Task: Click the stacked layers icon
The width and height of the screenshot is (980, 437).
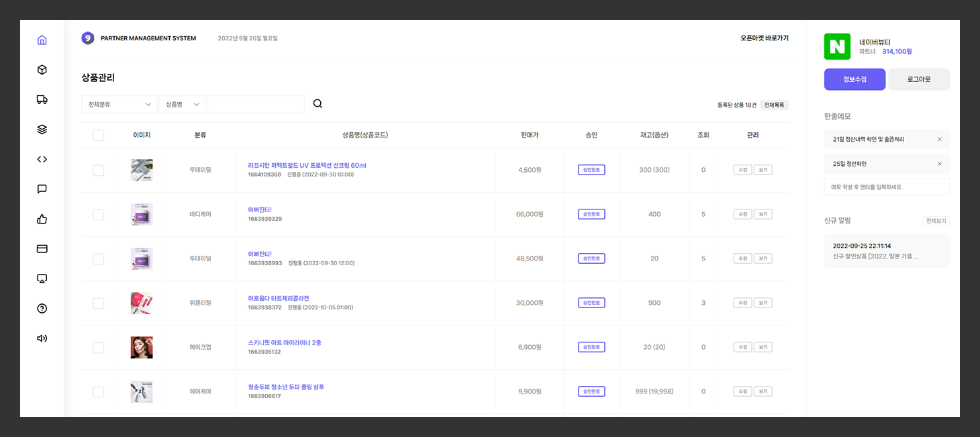Action: (x=42, y=130)
